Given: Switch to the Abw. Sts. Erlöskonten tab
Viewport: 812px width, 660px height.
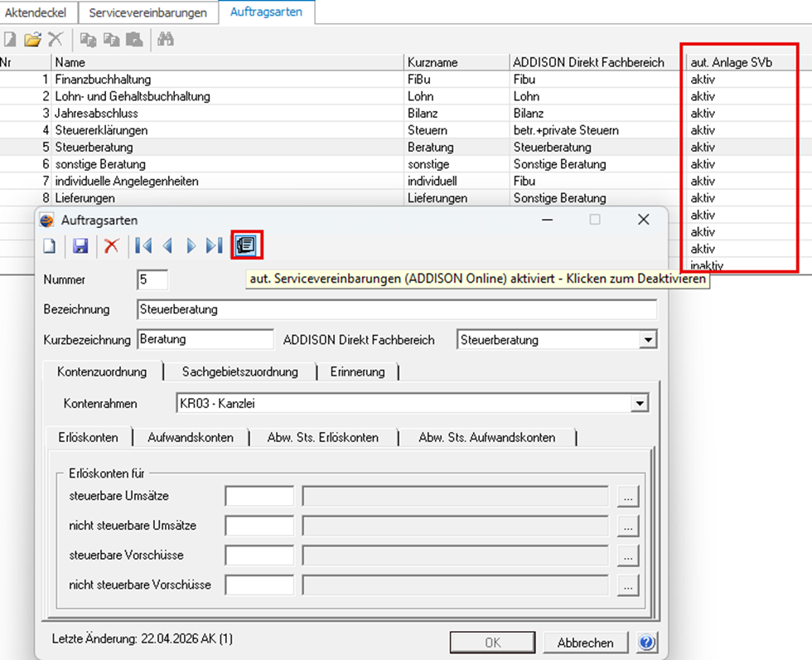Looking at the screenshot, I should coord(322,438).
